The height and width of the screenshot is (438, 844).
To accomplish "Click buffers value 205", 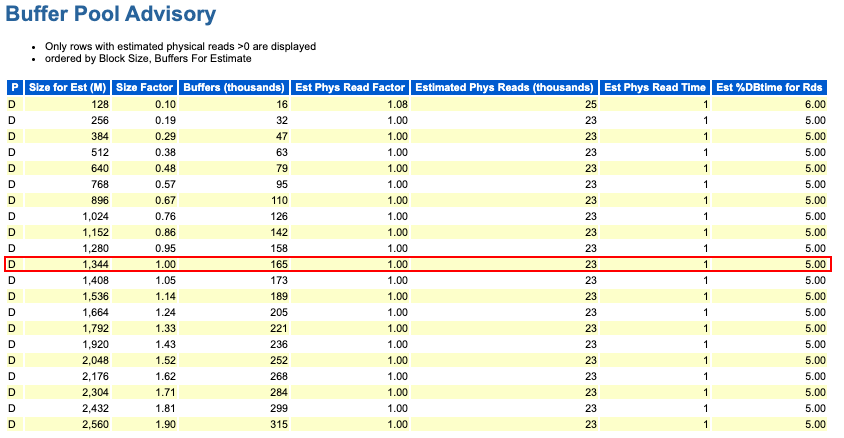I will [279, 312].
